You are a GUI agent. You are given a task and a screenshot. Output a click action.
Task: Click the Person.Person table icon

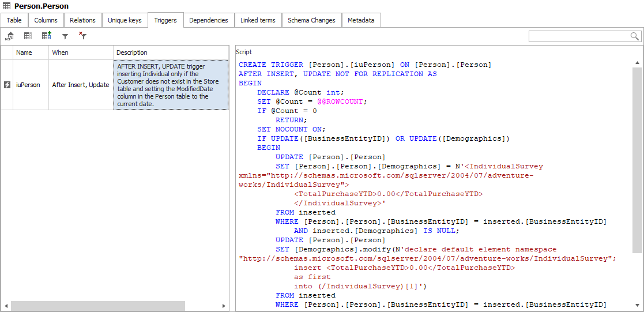tap(7, 6)
